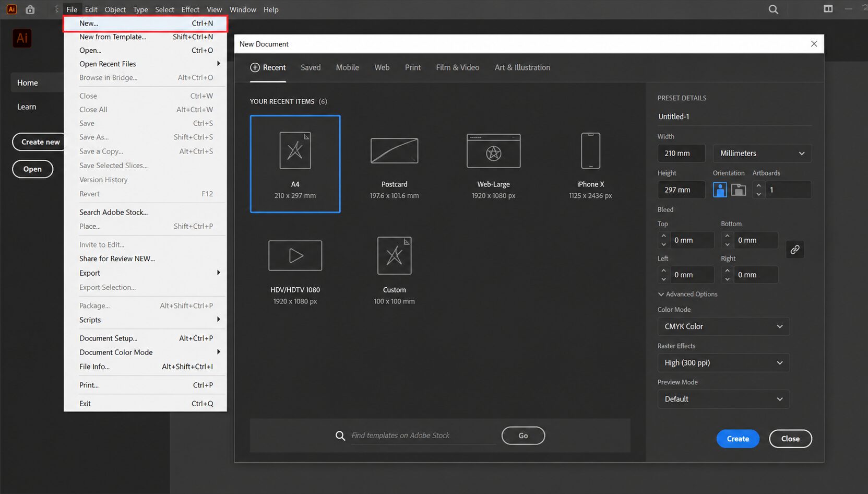Click the blue Create button
Viewport: 868px width, 494px height.
pyautogui.click(x=738, y=439)
